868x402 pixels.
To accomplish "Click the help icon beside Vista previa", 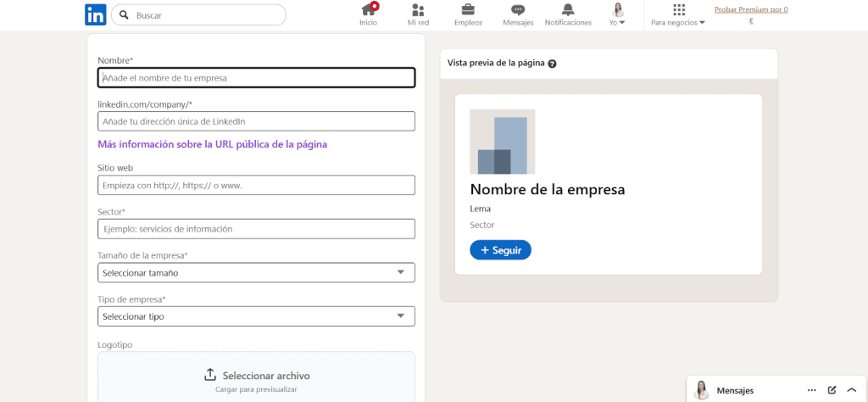I will pyautogui.click(x=552, y=64).
